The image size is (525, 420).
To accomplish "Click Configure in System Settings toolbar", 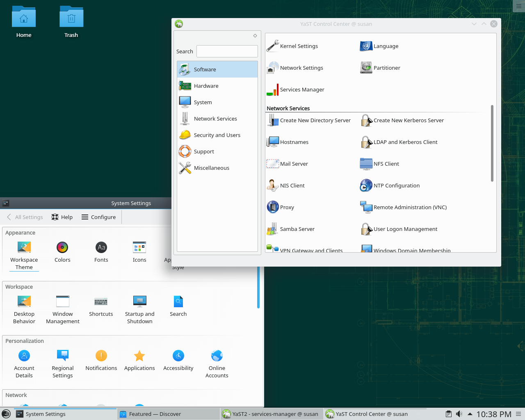I will click(99, 217).
